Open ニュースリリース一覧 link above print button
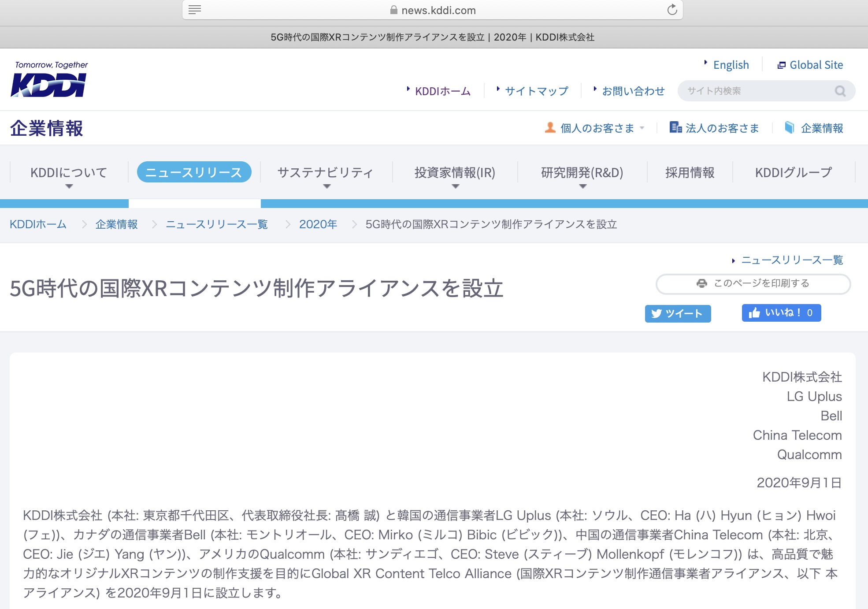 pyautogui.click(x=792, y=260)
